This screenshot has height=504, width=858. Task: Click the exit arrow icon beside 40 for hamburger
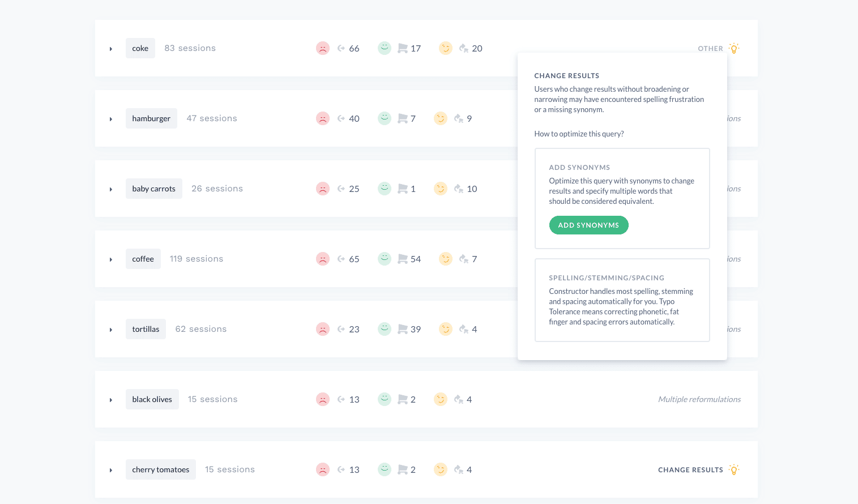tap(340, 118)
